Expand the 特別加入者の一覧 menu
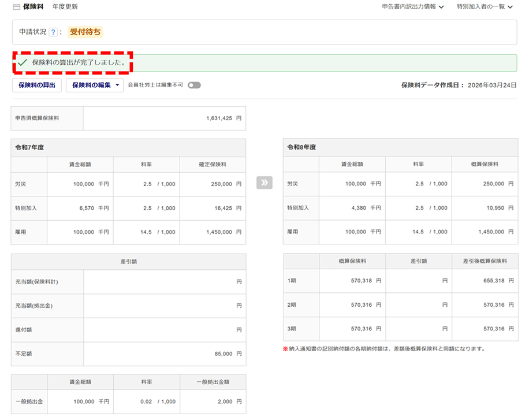 pos(484,7)
